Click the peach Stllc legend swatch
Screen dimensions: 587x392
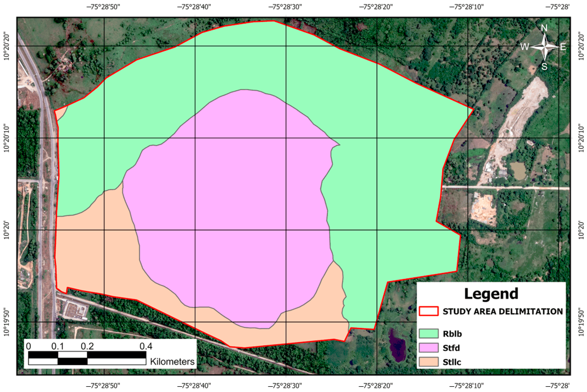[429, 362]
